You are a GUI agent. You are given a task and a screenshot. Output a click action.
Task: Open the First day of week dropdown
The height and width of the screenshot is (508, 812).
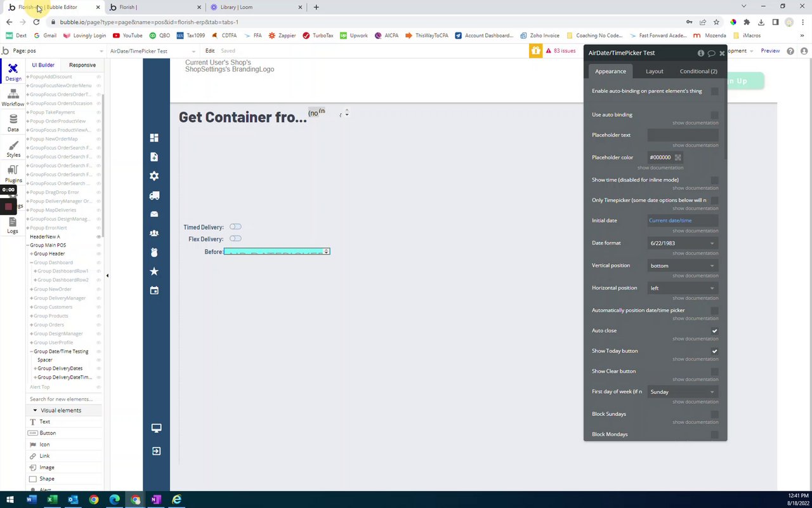coord(683,392)
